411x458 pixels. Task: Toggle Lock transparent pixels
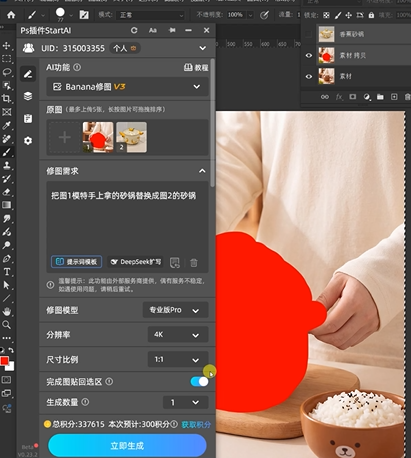tap(326, 15)
